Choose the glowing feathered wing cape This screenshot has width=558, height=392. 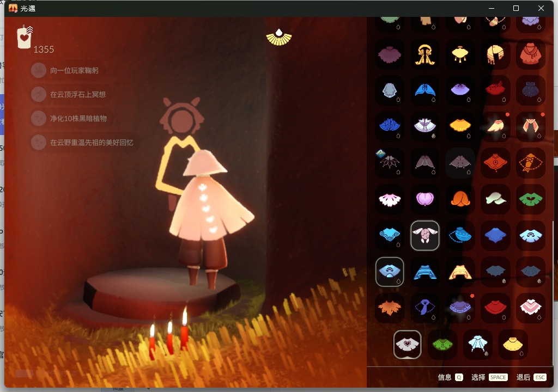point(495,126)
